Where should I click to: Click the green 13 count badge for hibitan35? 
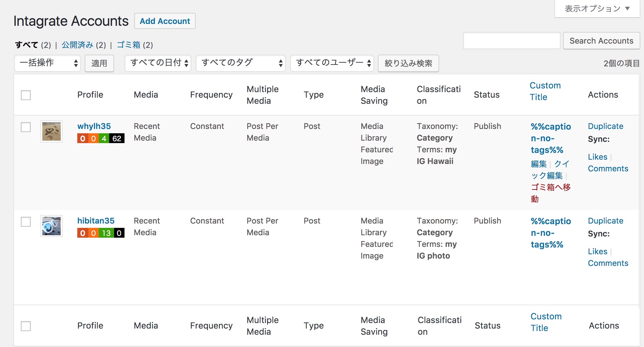pyautogui.click(x=106, y=233)
